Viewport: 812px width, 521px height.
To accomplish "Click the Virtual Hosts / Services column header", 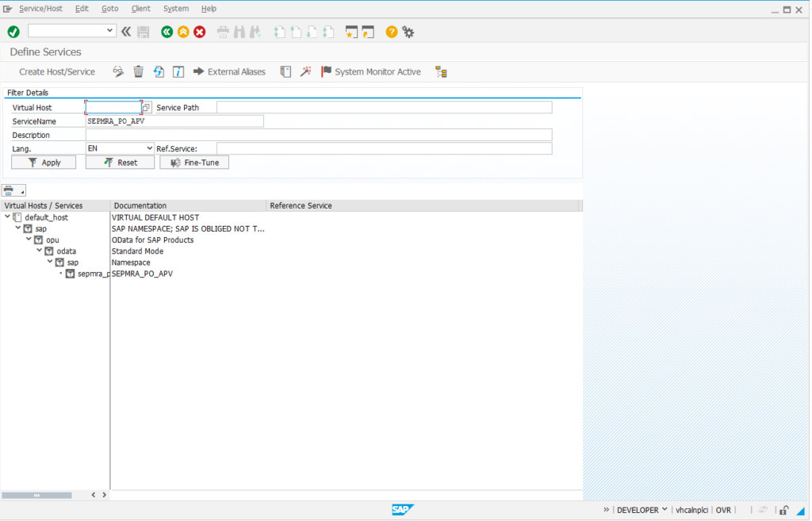I will pos(55,205).
